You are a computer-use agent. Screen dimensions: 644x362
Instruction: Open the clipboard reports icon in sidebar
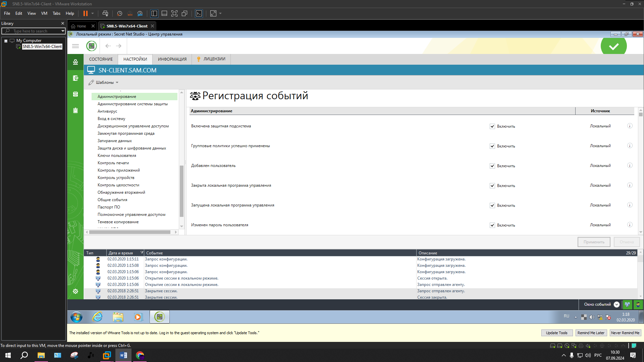[75, 110]
